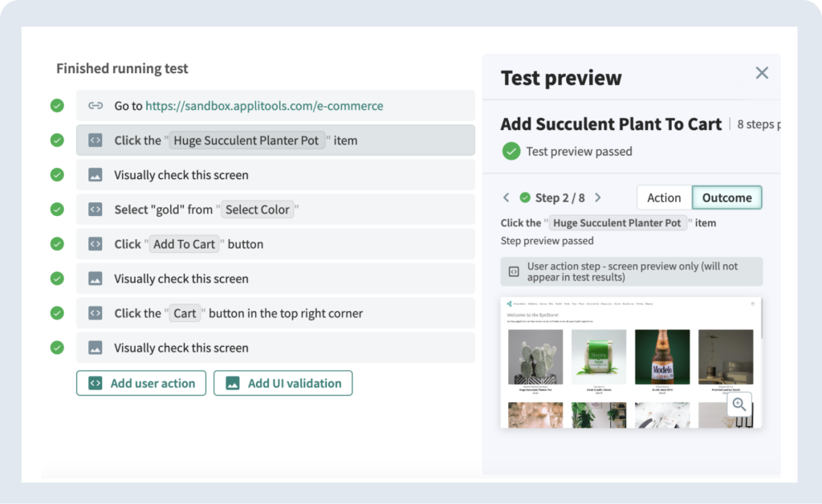Click the code icon on the Add To Cart step
This screenshot has width=822, height=504.
click(96, 244)
